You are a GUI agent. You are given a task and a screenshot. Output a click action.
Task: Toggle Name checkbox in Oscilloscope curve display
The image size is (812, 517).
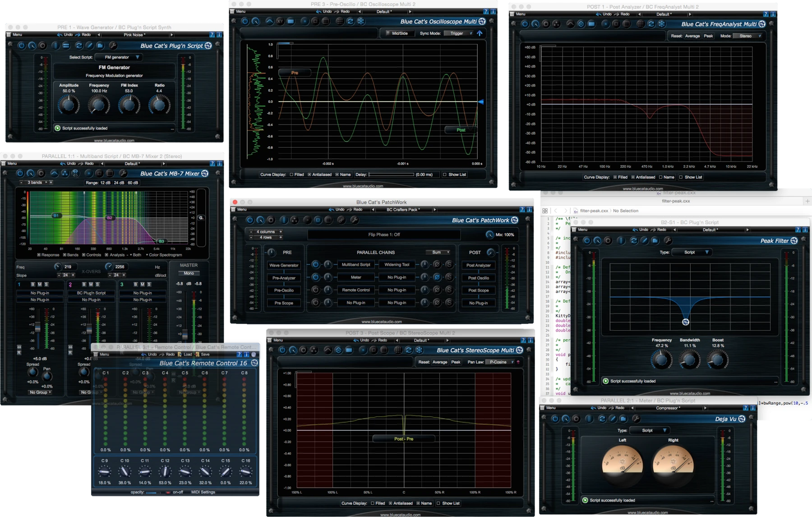pos(337,175)
